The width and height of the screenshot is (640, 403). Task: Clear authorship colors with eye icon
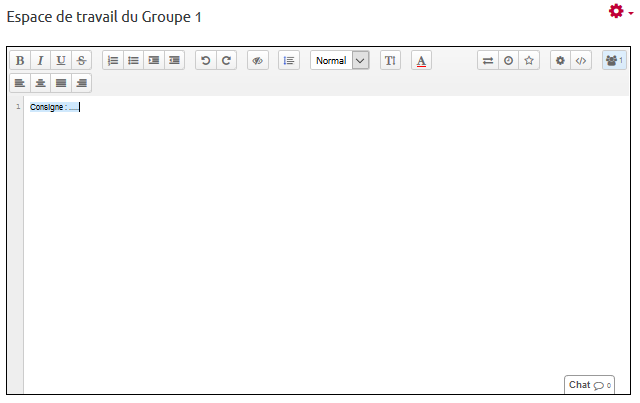(257, 61)
